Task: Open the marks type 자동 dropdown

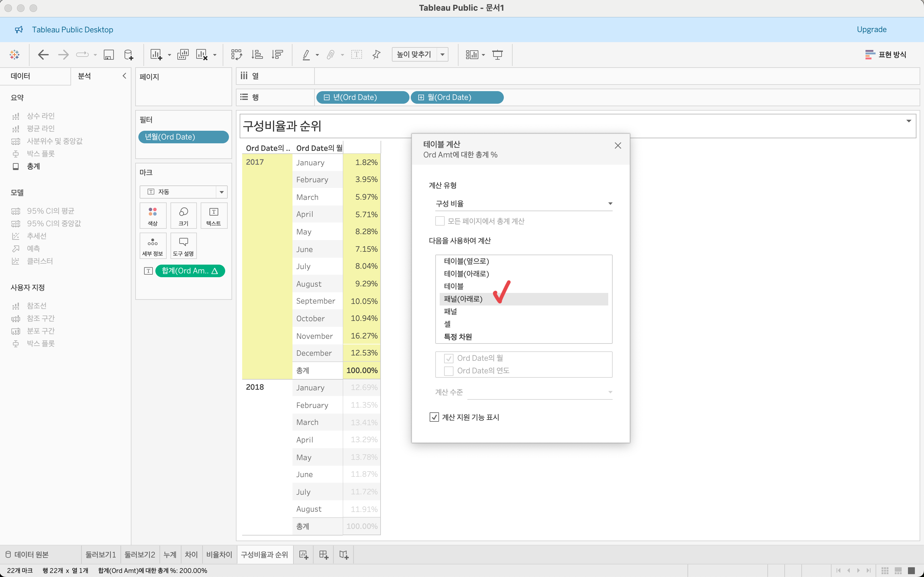Action: pos(183,192)
